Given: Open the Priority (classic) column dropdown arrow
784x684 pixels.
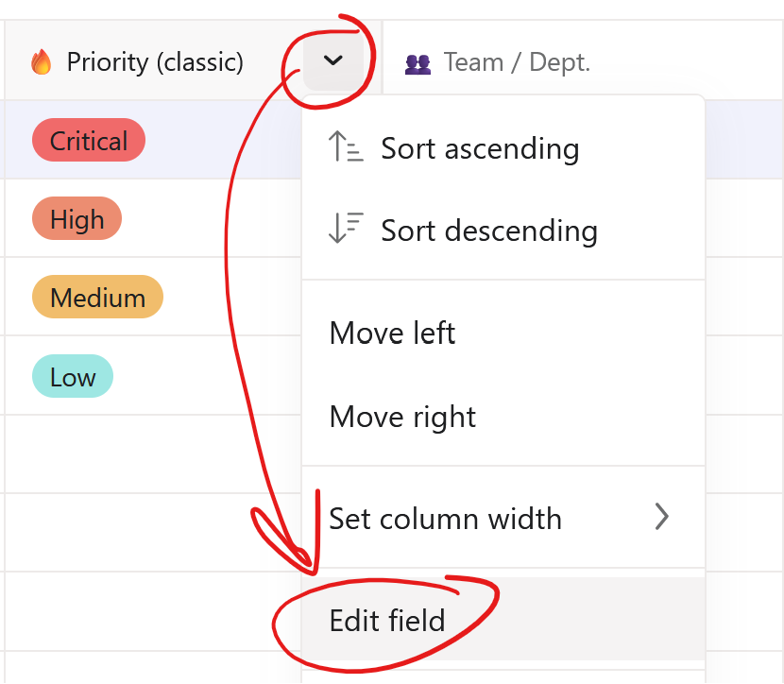Looking at the screenshot, I should [332, 61].
